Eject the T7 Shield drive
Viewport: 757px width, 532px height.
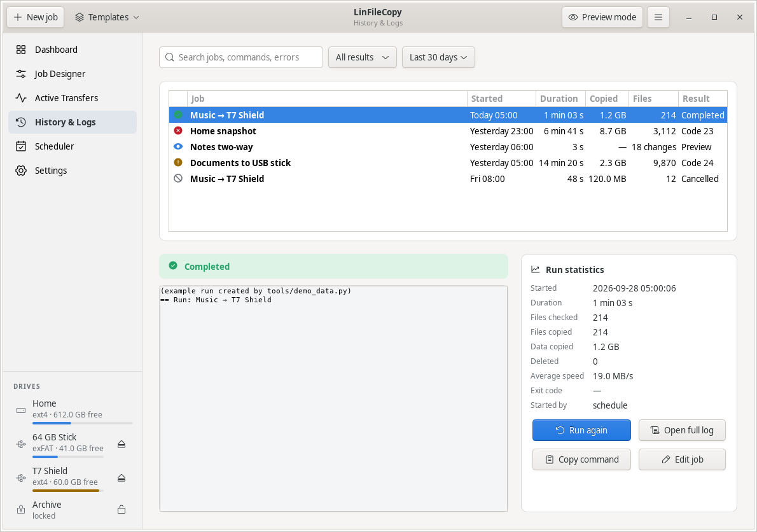pos(122,478)
